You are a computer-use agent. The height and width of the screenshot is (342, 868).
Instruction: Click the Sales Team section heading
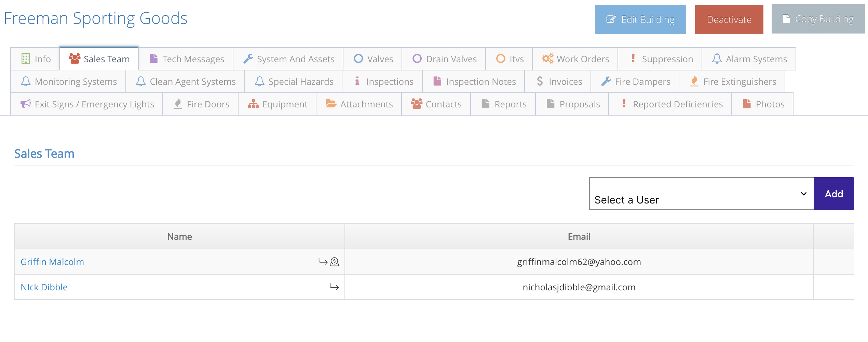point(44,154)
